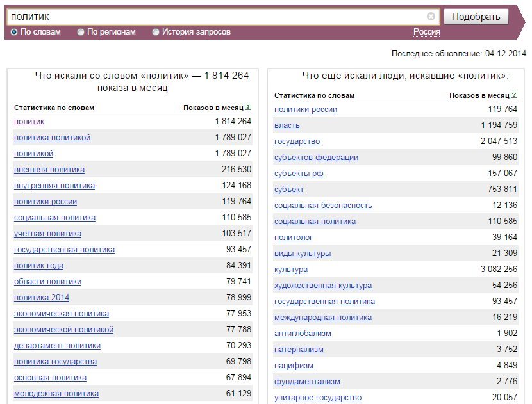Open the 'политолог' link
The image size is (532, 404).
tap(294, 238)
